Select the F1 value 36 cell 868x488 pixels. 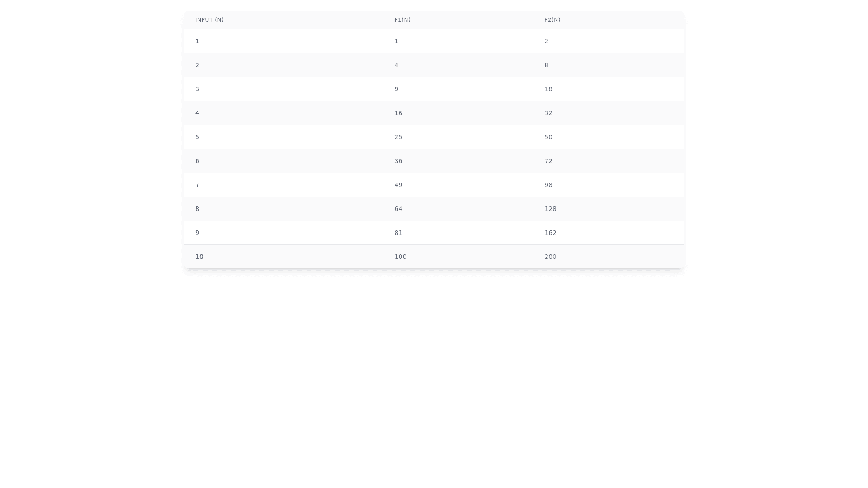tap(398, 161)
